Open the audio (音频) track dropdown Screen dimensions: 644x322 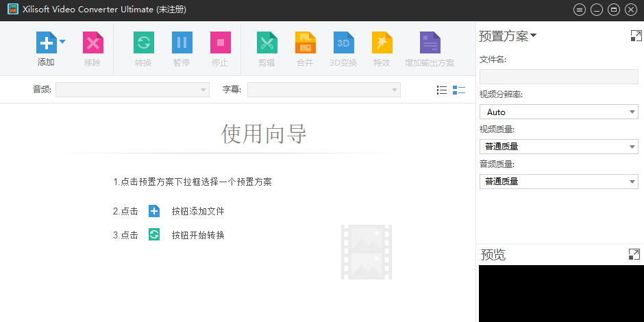coord(132,90)
